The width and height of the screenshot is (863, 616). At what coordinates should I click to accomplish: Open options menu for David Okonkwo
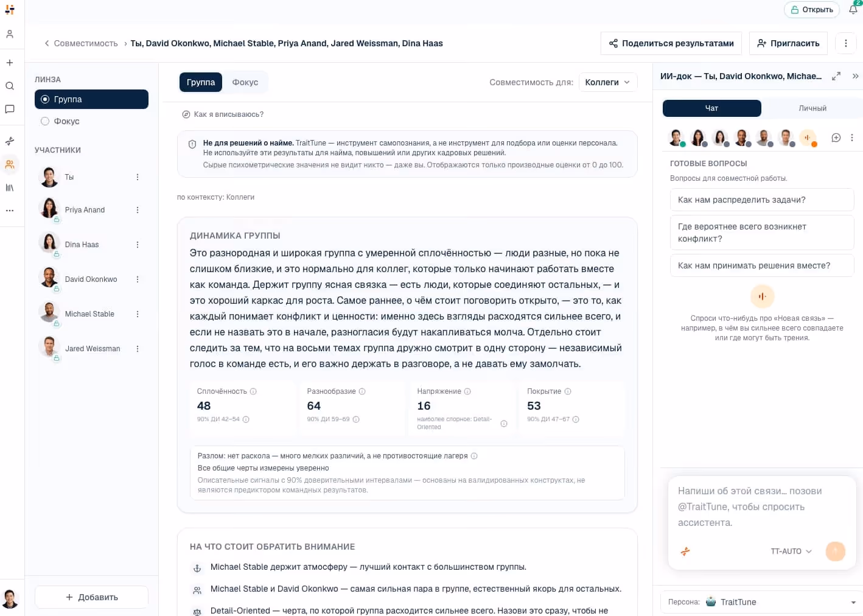tap(138, 279)
